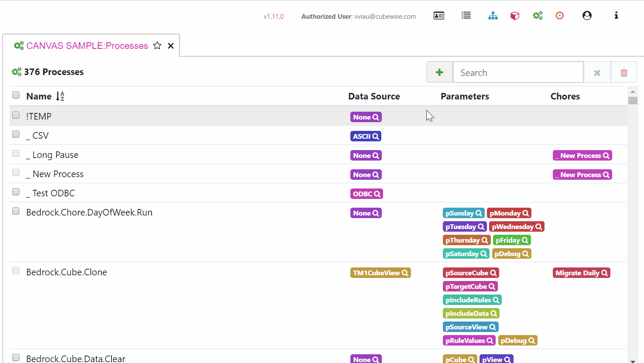The image size is (644, 363).
Task: Select the _ CSV process checkbox
Action: click(16, 134)
